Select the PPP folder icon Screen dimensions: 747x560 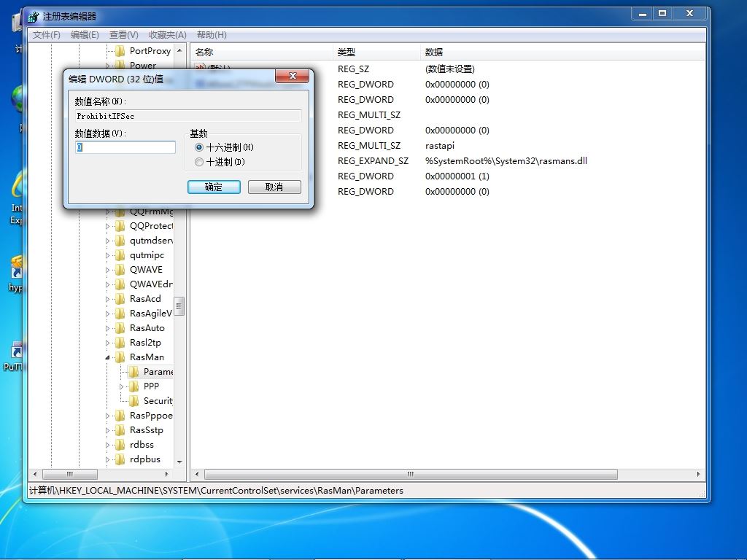[134, 386]
